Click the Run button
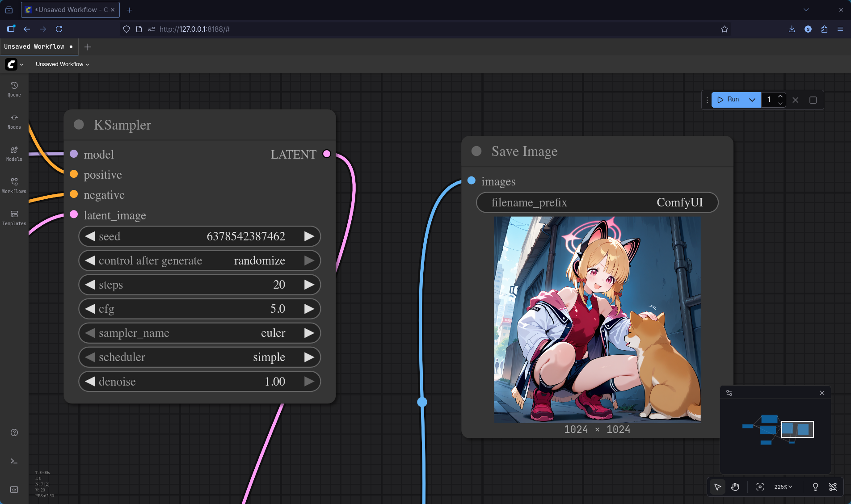 [x=729, y=100]
